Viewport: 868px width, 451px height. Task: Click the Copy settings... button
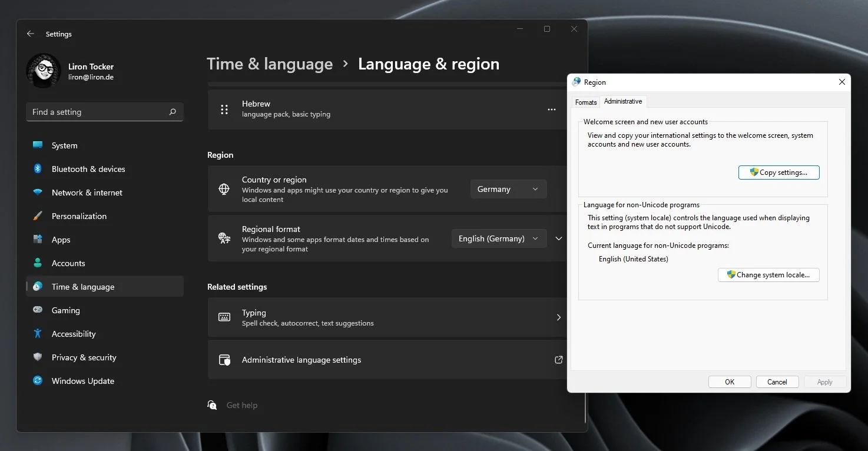[x=778, y=173]
